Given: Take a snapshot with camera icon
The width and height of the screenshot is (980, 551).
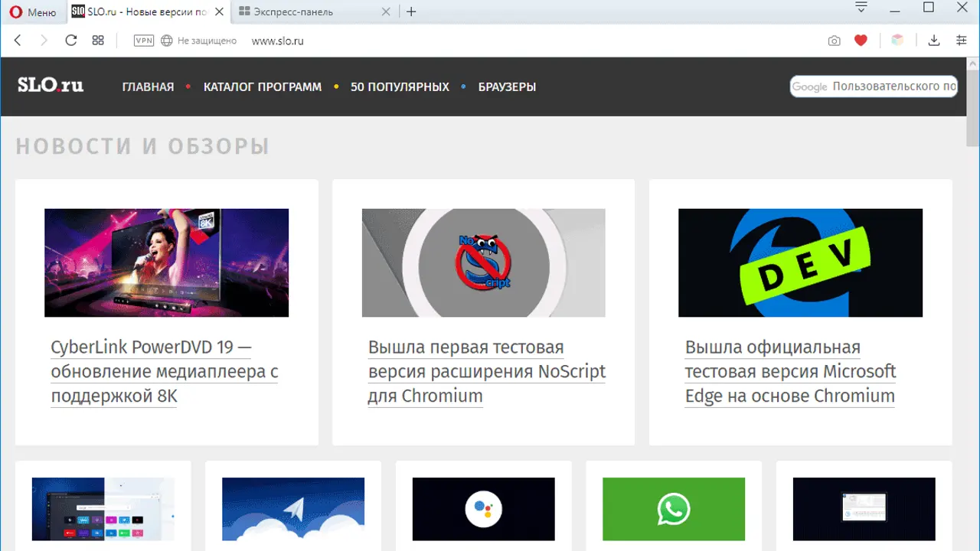Looking at the screenshot, I should click(834, 41).
